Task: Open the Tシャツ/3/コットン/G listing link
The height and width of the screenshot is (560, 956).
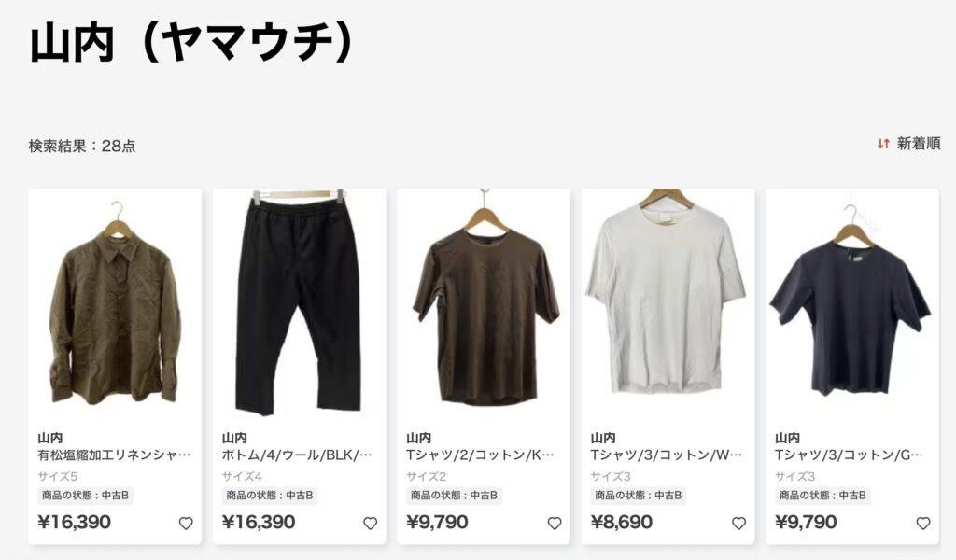Action: [850, 455]
